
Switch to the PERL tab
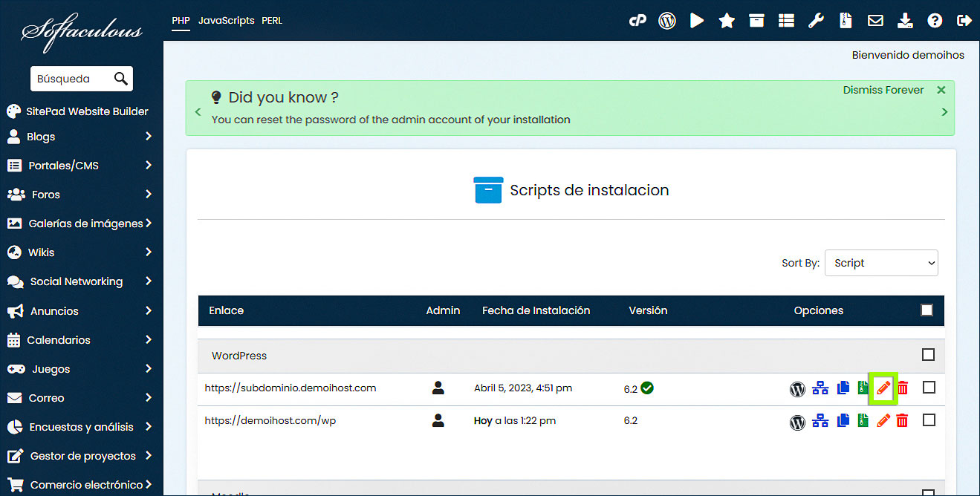(272, 21)
